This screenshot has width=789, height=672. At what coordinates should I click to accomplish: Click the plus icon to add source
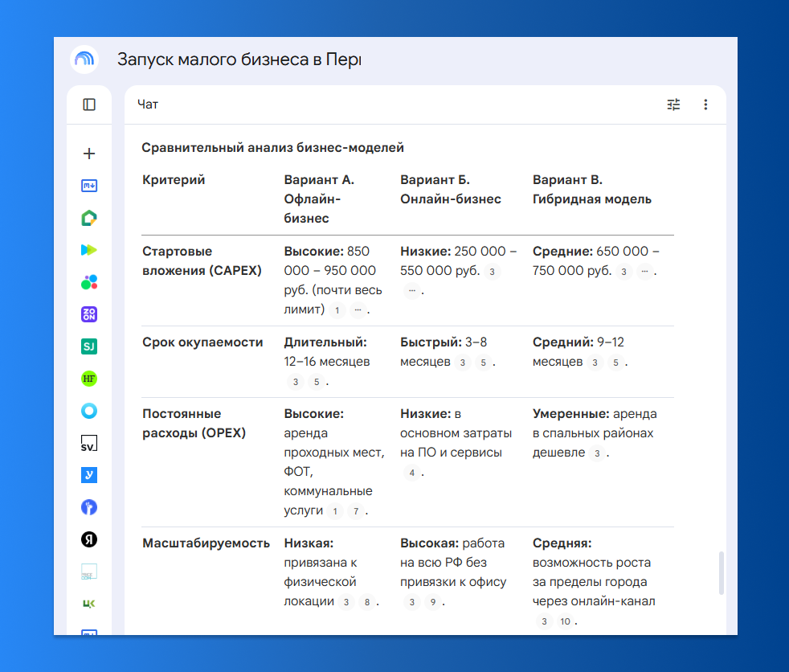pos(89,154)
